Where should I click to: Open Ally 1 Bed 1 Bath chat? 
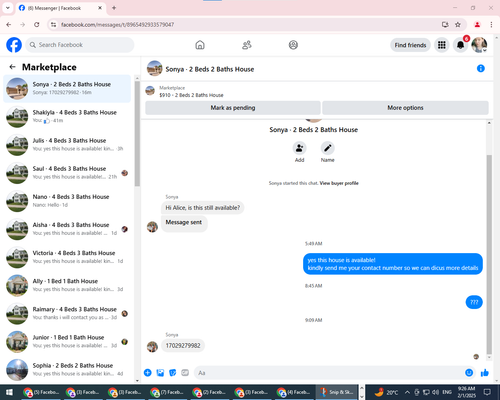67,285
